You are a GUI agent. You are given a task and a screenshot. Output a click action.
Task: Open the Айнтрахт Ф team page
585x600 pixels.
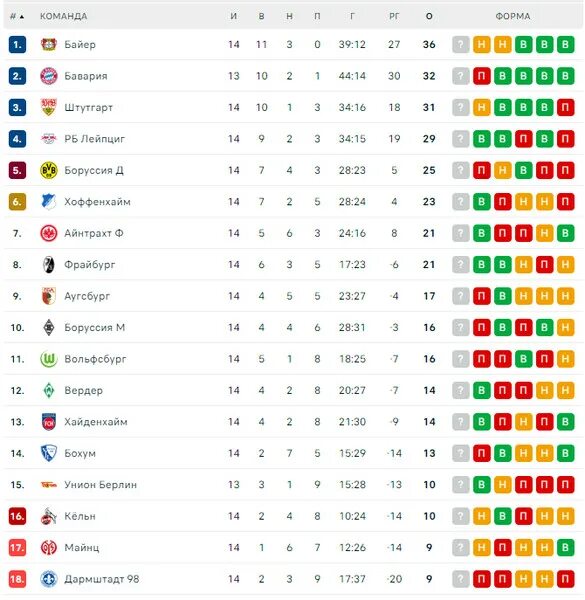point(94,233)
